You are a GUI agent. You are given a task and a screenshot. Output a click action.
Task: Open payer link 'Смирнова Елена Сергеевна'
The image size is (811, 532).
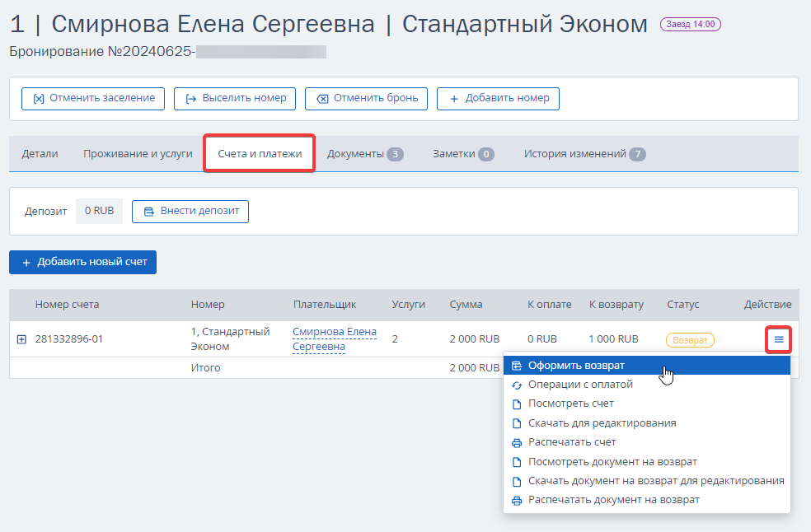tap(335, 339)
